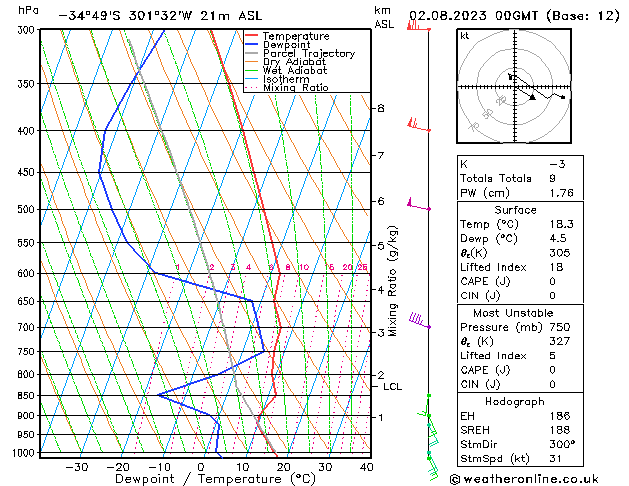Image resolution: width=629 pixels, height=486 pixels.
Task: Click the K index value -3
Action: 557,164
